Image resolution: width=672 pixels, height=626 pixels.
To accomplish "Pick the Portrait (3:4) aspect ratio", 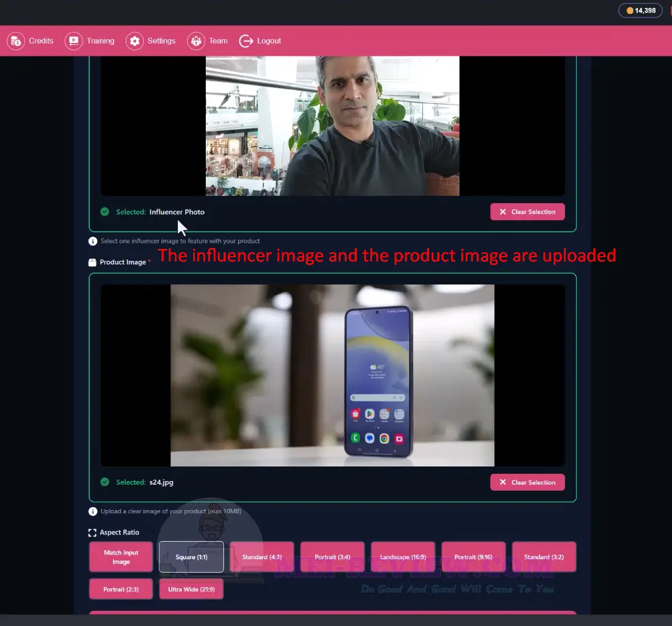I will coord(333,557).
